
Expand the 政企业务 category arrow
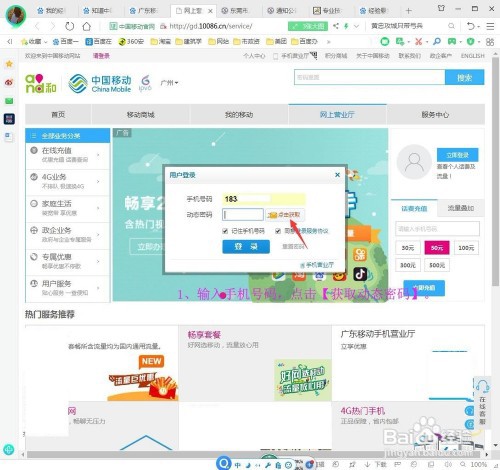tap(98, 235)
